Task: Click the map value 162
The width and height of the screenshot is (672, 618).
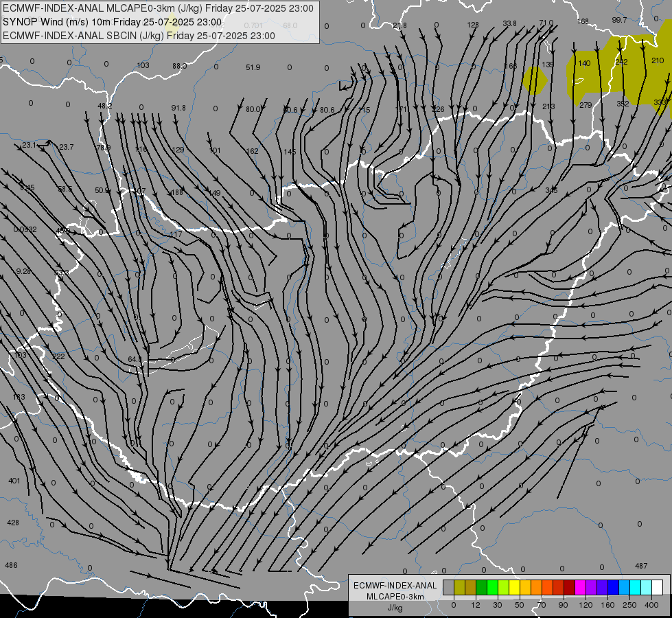Action: pos(252,151)
